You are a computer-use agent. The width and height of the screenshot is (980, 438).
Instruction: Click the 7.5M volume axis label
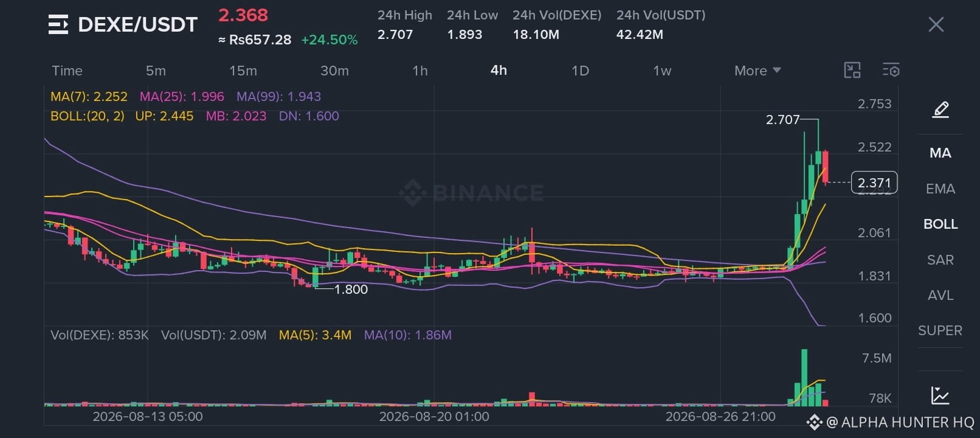pos(877,358)
